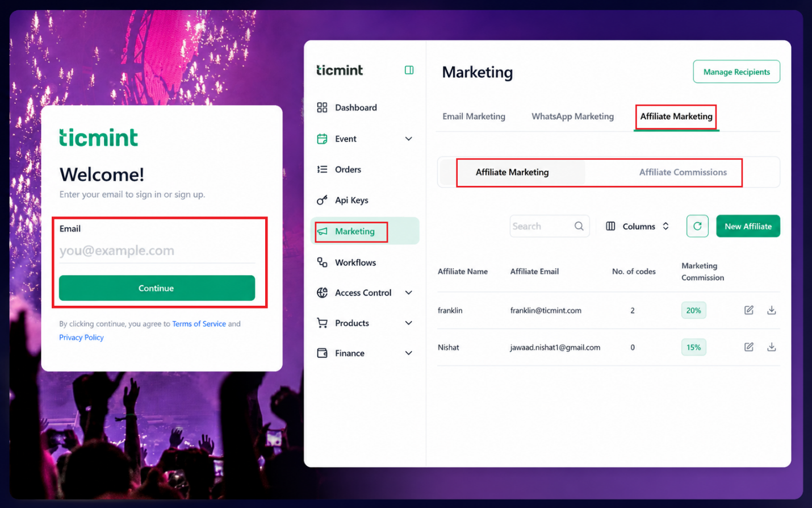Click the search magnifier icon
Image resolution: width=812 pixels, height=508 pixels.
click(x=579, y=226)
